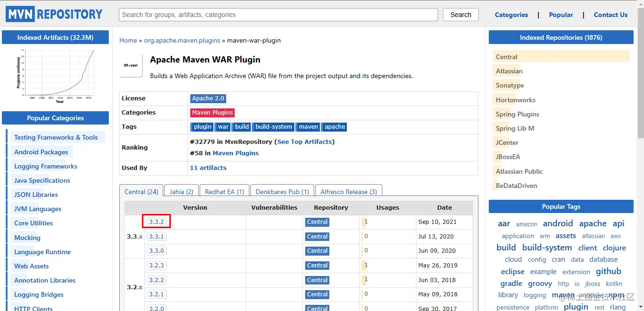Select the maven tag badge
This screenshot has height=311, width=644.
309,127
